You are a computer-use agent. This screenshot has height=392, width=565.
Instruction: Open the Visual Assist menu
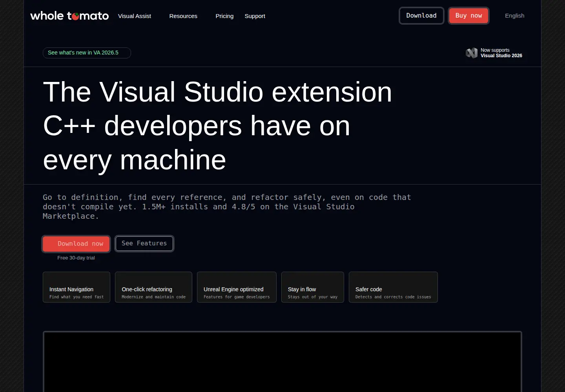(x=135, y=16)
